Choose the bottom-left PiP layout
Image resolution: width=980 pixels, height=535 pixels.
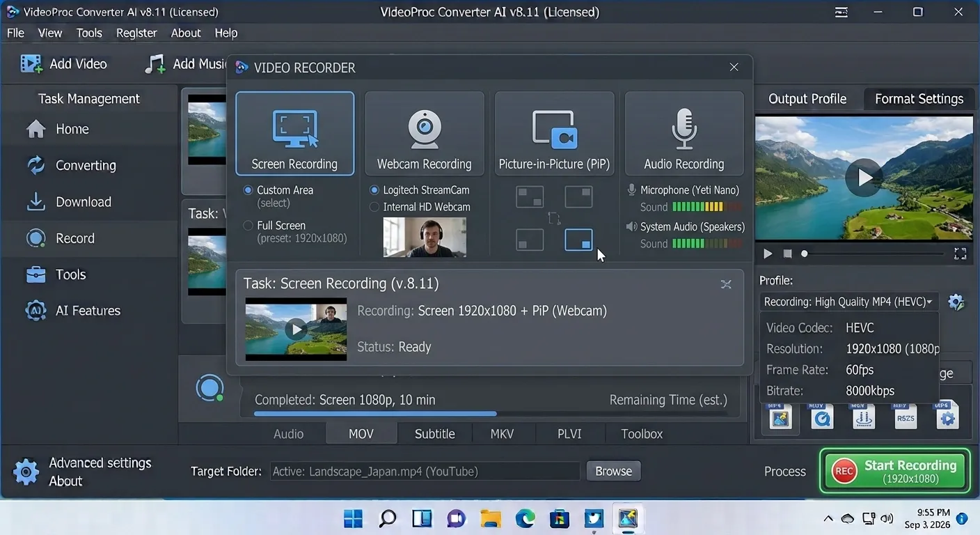point(530,240)
